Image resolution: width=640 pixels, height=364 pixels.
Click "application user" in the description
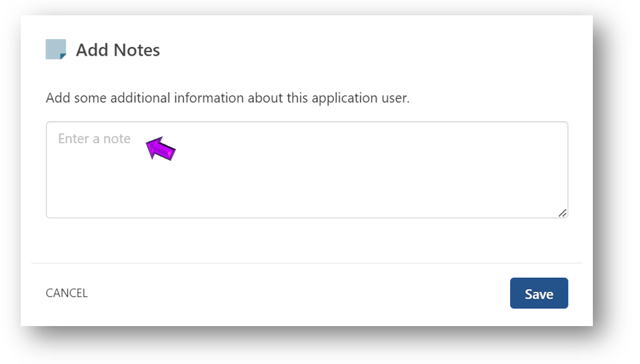click(x=360, y=98)
